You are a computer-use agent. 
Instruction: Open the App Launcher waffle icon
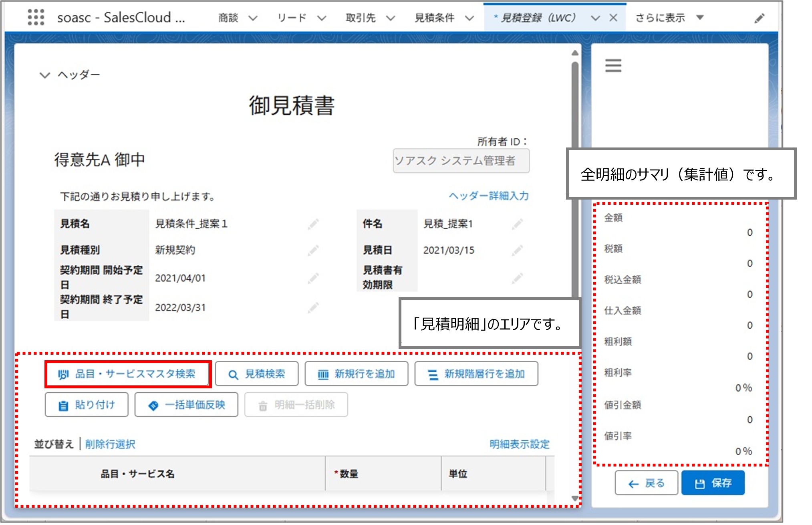[x=36, y=17]
